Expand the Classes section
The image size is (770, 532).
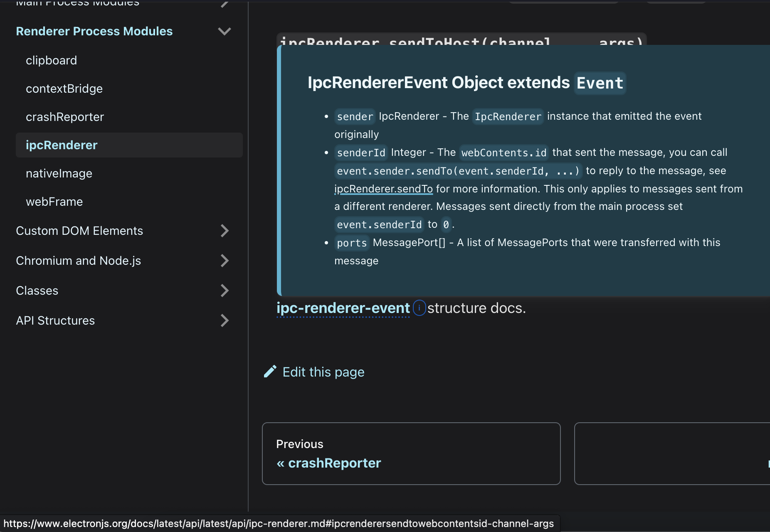point(224,290)
